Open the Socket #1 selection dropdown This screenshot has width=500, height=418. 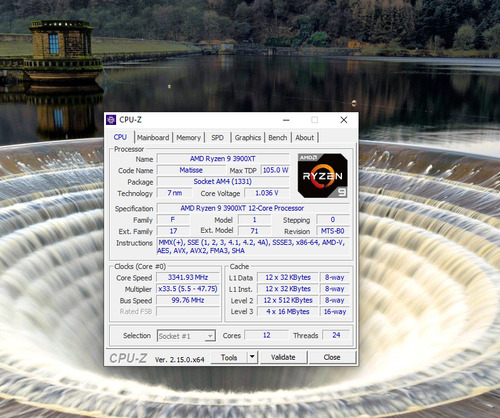[x=186, y=336]
